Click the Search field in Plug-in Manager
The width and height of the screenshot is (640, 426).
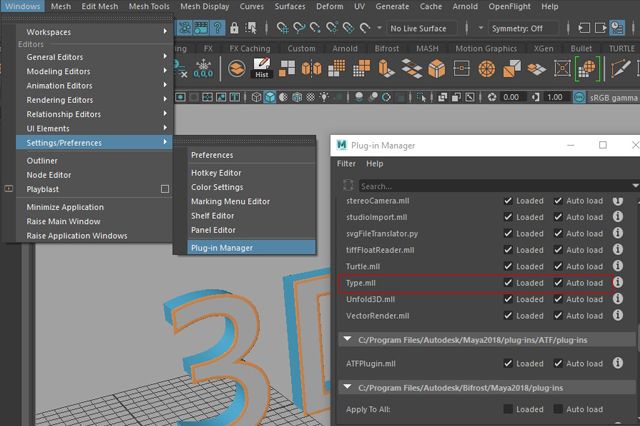click(x=495, y=186)
